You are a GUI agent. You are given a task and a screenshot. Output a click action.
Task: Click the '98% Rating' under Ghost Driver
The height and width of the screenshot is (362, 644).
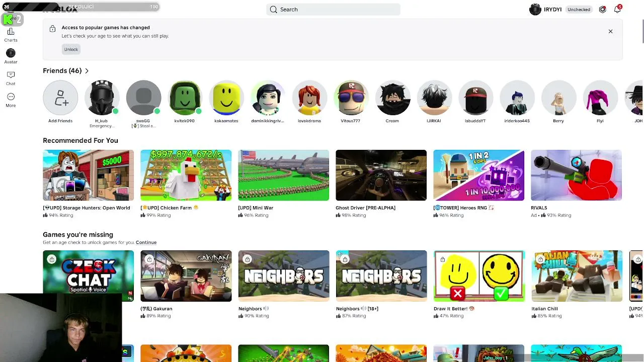(x=351, y=215)
